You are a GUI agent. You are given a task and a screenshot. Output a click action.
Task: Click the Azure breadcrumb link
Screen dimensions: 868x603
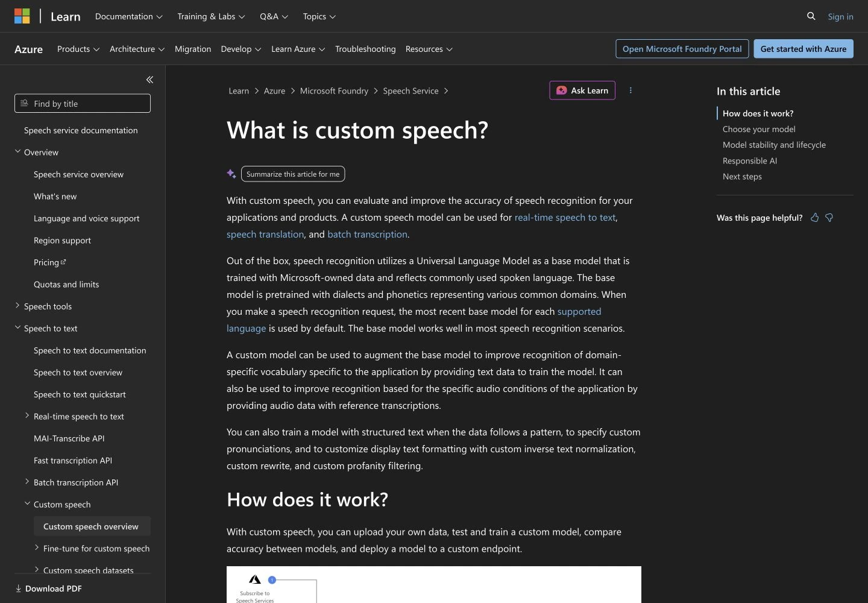pos(274,90)
